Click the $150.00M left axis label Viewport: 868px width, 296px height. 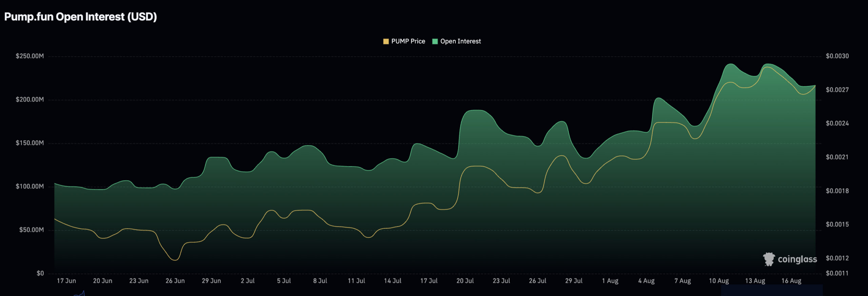pyautogui.click(x=30, y=143)
